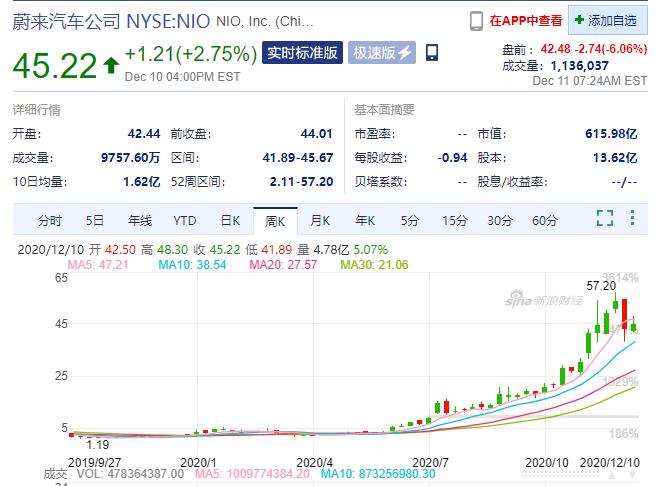Expand chart to fullscreen icon
The image size is (665, 486).
tap(605, 218)
